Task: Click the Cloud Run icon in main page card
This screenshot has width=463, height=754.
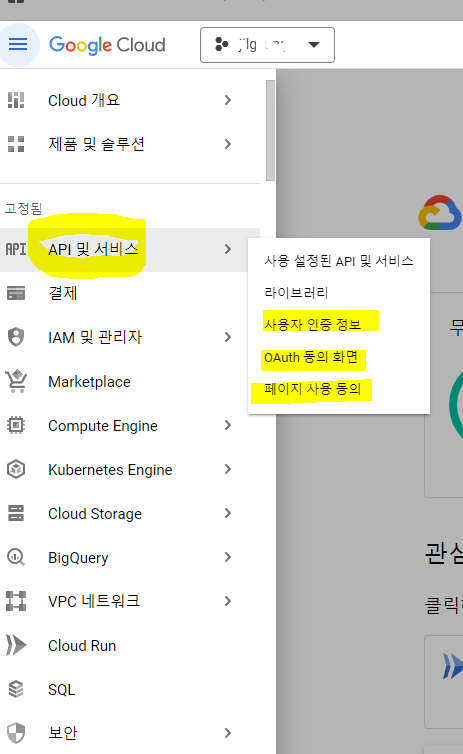Action: click(453, 666)
